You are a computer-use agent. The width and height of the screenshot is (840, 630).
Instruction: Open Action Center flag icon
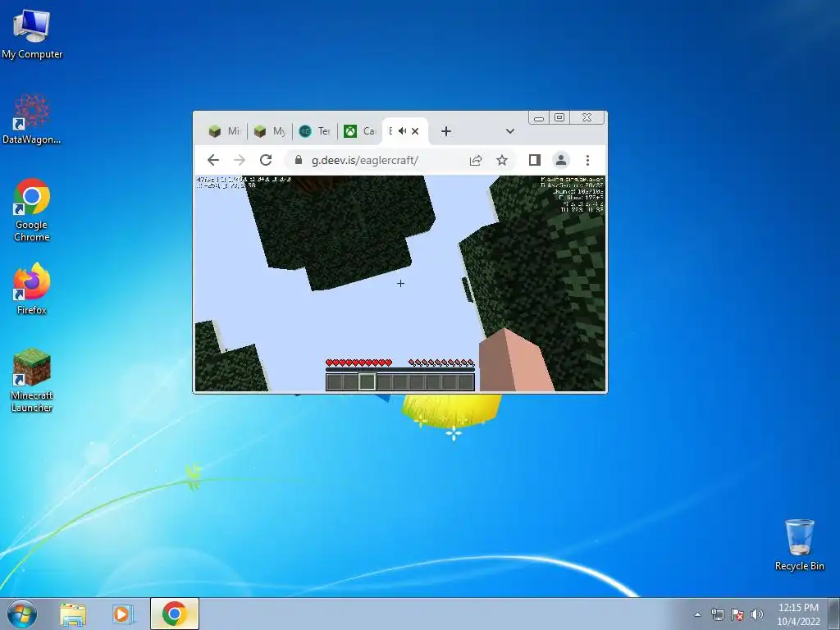pyautogui.click(x=737, y=614)
